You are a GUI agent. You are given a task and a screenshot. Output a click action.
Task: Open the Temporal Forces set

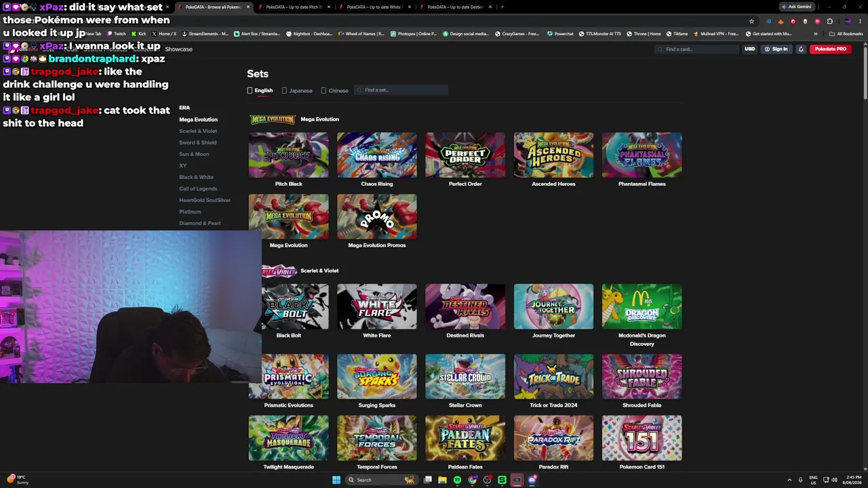click(376, 438)
